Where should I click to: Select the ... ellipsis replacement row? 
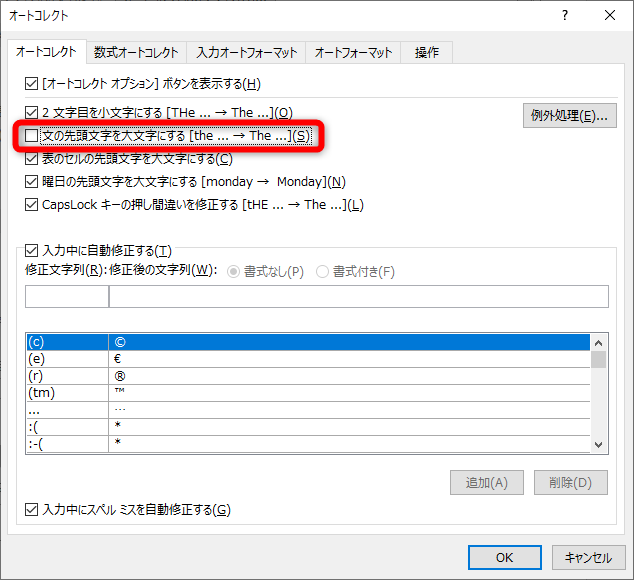[x=308, y=410]
